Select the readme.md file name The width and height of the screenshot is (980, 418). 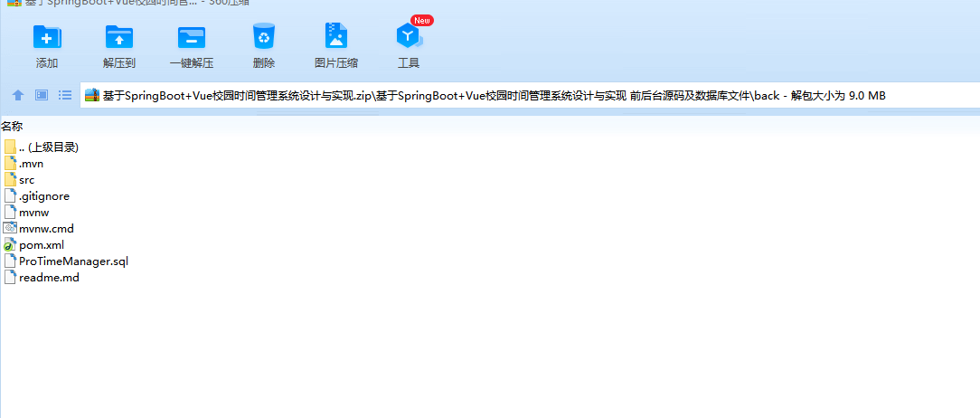50,278
